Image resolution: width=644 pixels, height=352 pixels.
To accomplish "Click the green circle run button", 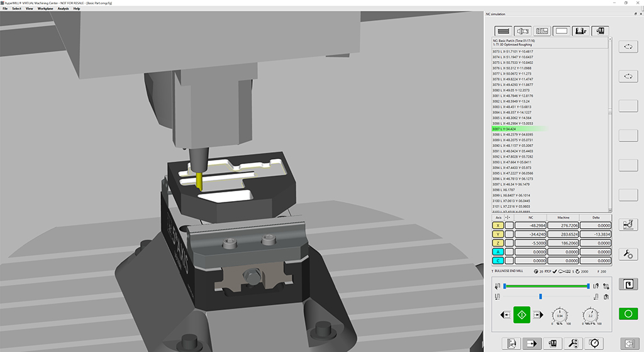I will [628, 314].
